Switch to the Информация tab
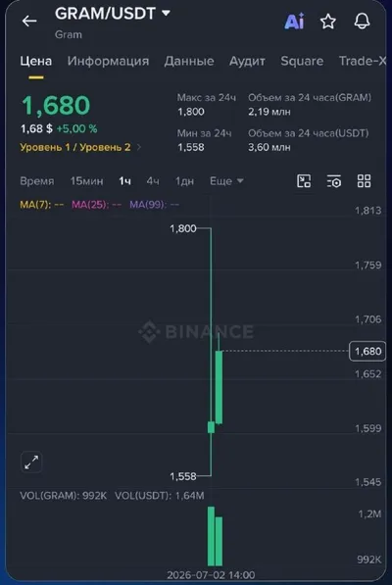 pos(108,61)
